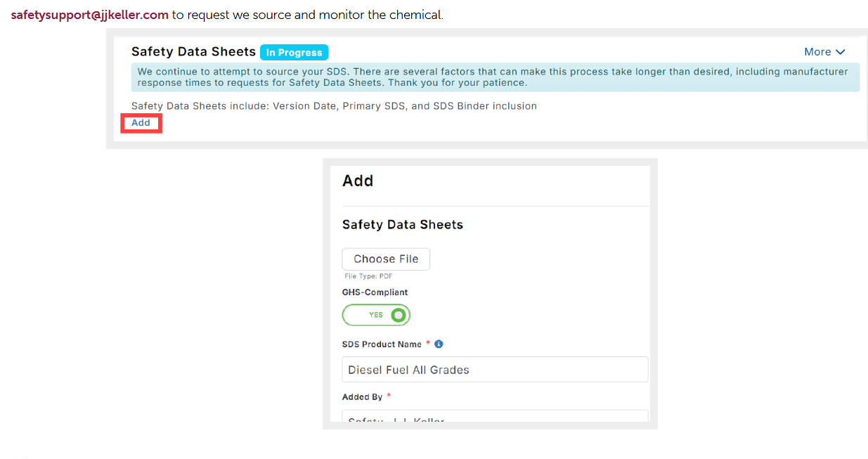Click the In Progress status badge
Image resolution: width=868 pixels, height=459 pixels.
[294, 53]
